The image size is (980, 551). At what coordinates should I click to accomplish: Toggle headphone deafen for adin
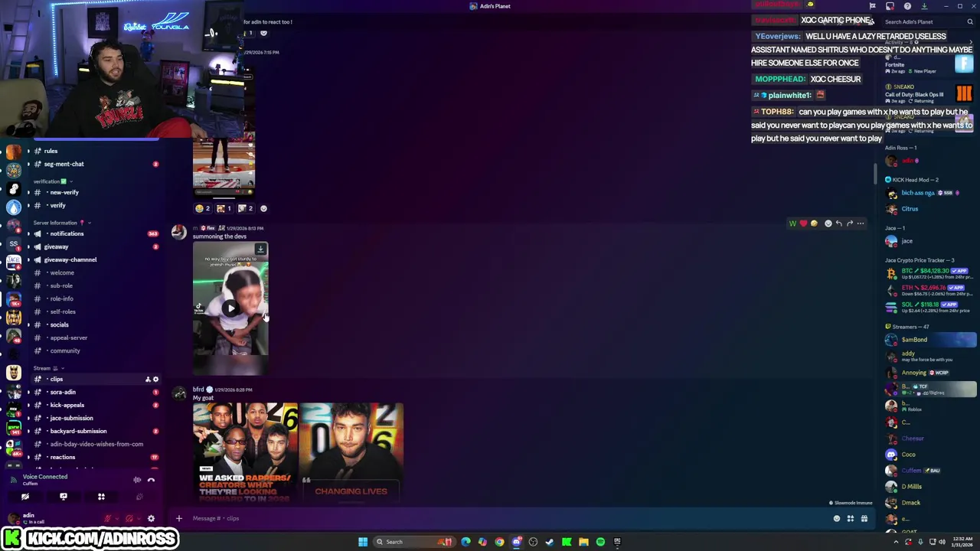pyautogui.click(x=129, y=518)
